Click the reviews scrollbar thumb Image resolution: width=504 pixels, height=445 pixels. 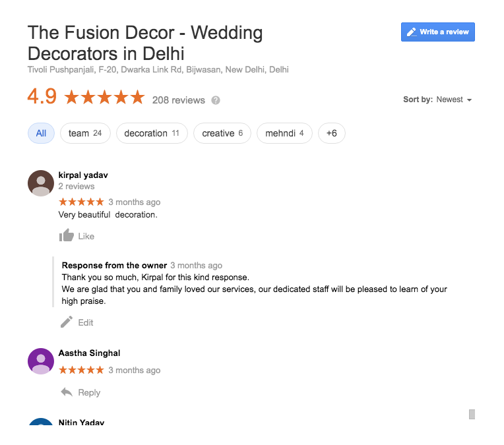(472, 414)
